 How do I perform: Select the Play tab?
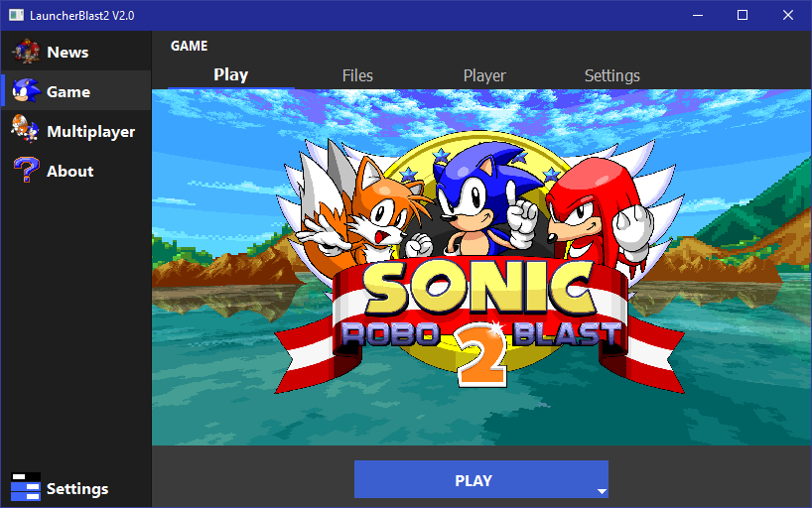click(231, 75)
